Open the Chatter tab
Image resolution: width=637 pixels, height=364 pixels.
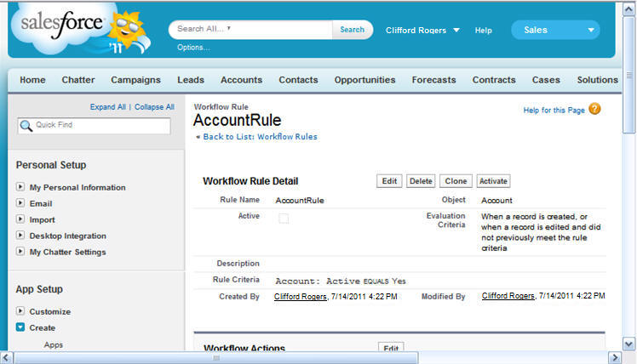pos(78,80)
